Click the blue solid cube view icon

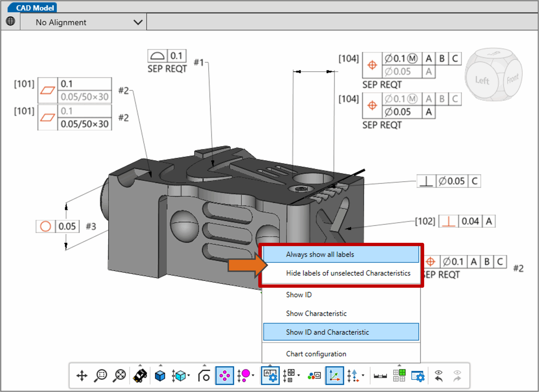pyautogui.click(x=160, y=376)
